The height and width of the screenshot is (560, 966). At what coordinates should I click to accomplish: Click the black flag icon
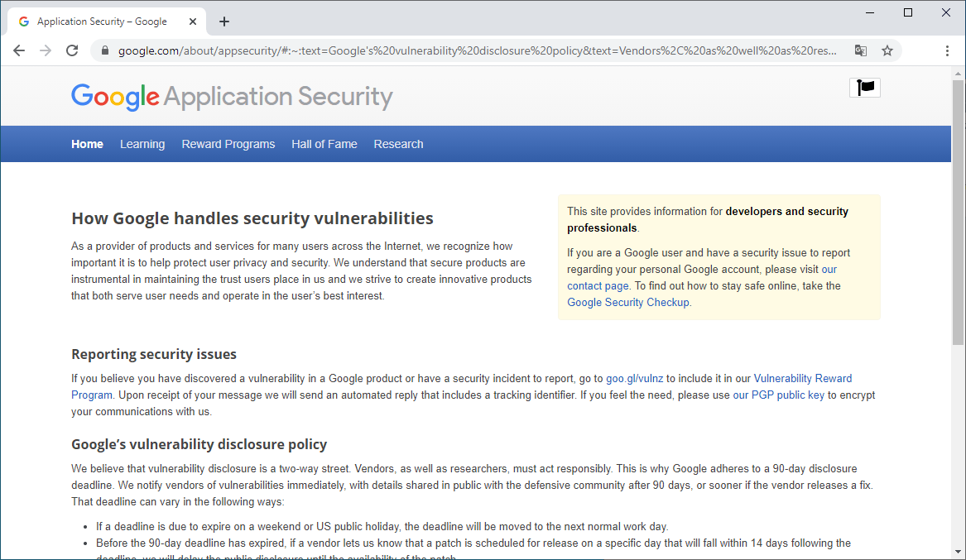click(x=865, y=87)
